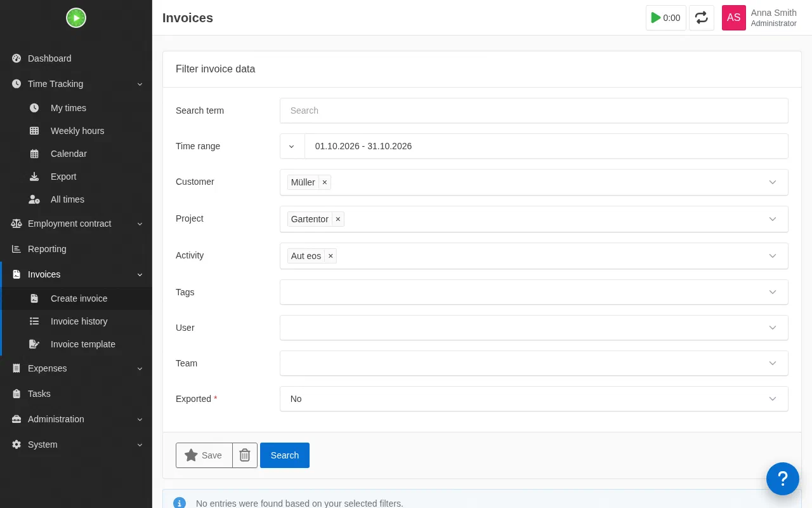This screenshot has height=508, width=812.
Task: Go to My times
Action: (76, 108)
